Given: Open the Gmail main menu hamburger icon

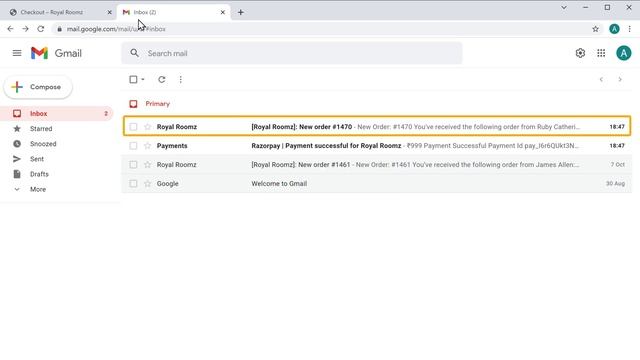Looking at the screenshot, I should pos(17,53).
